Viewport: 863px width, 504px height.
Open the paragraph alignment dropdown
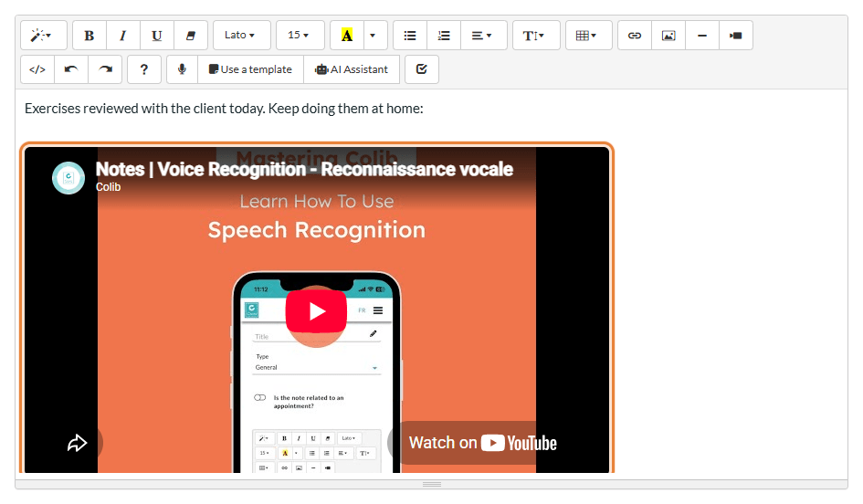[483, 36]
